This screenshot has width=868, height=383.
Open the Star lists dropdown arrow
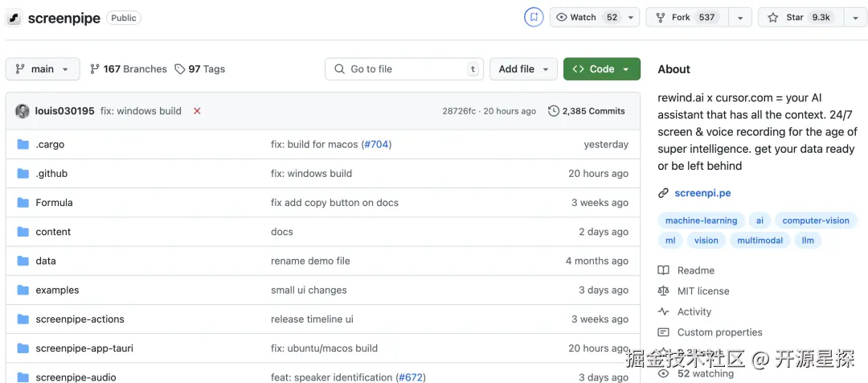[x=854, y=17]
